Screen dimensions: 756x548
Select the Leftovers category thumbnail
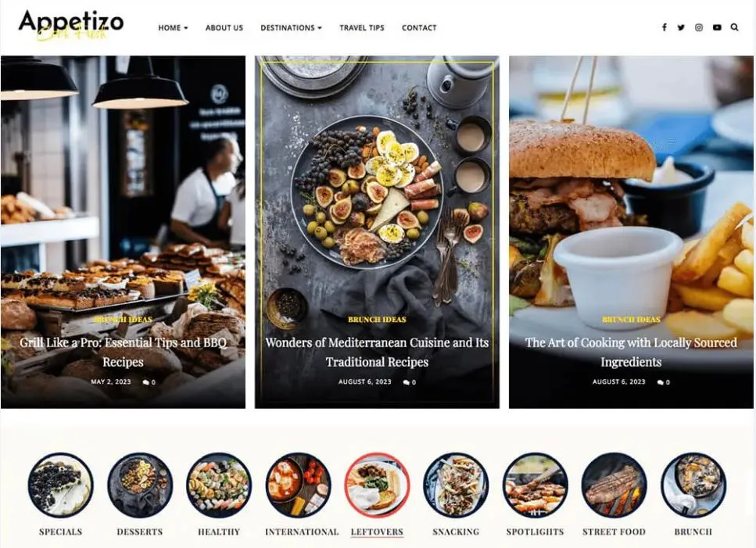[x=377, y=485]
